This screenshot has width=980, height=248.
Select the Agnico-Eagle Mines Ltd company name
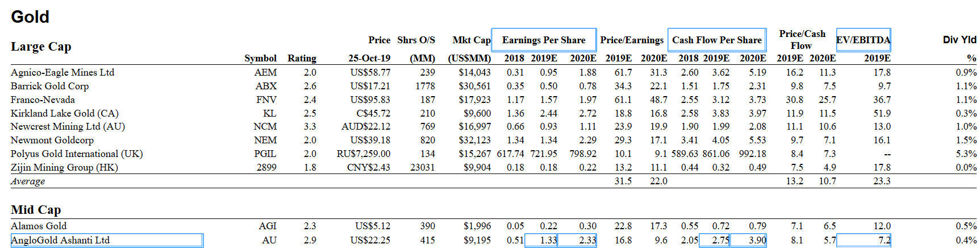[x=62, y=72]
